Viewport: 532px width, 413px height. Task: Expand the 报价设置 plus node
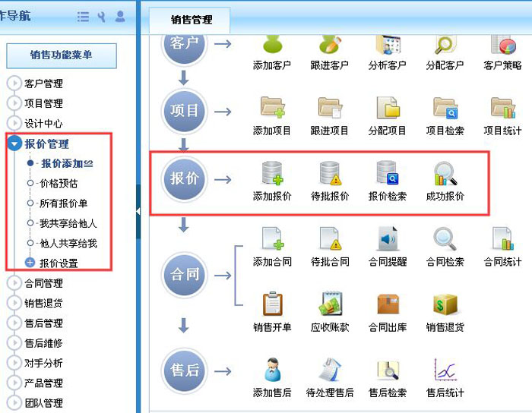coord(30,262)
